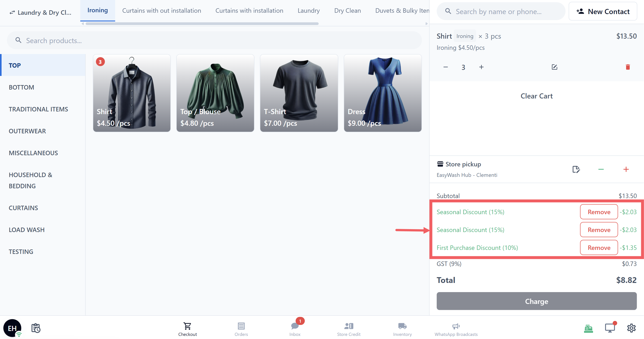The height and width of the screenshot is (339, 644).
Task: Click the Total amount $8.82
Action: pos(626,280)
